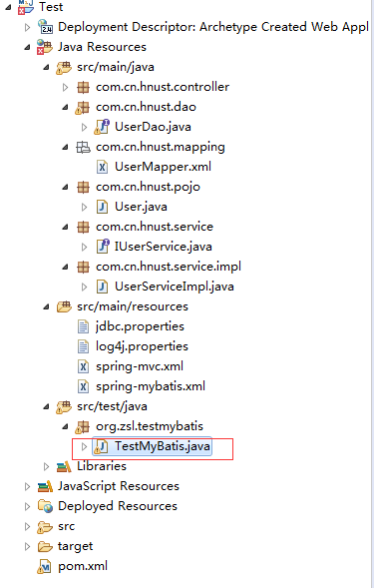Select the jdbc.properties file name
374x588 pixels.
coord(140,326)
